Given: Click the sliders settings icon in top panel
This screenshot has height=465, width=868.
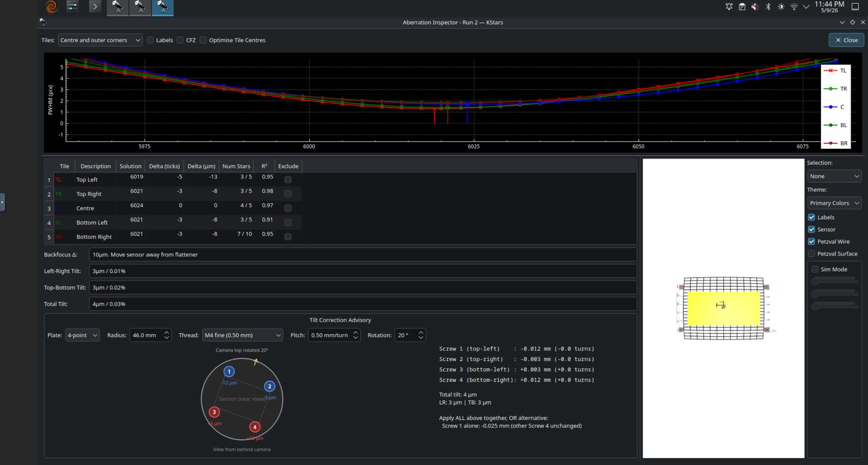Looking at the screenshot, I should tap(72, 7).
